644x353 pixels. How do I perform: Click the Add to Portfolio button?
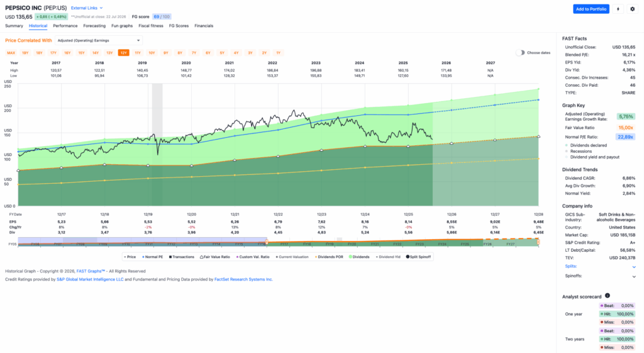point(591,9)
